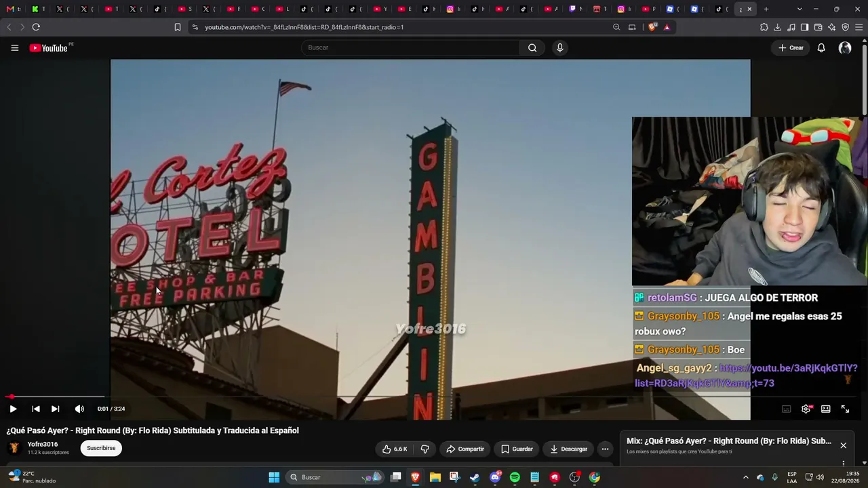The width and height of the screenshot is (868, 488).
Task: Open a new browser tab
Action: coord(766,9)
